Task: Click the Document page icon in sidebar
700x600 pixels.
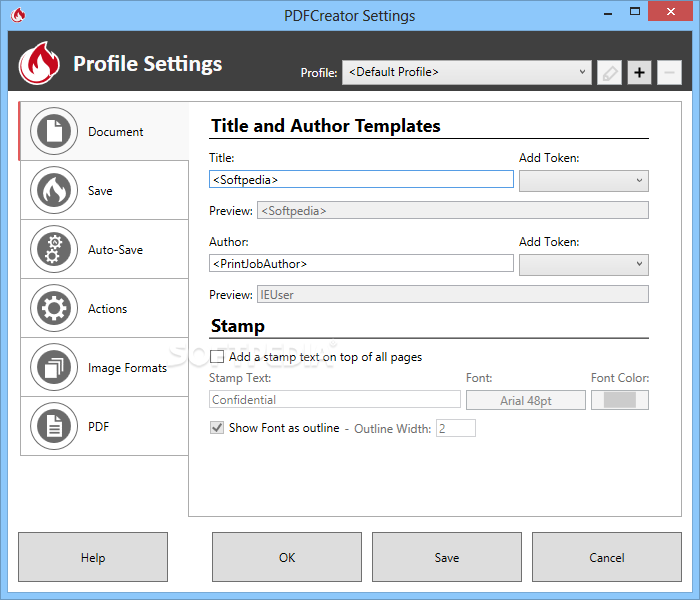Action: coord(54,131)
